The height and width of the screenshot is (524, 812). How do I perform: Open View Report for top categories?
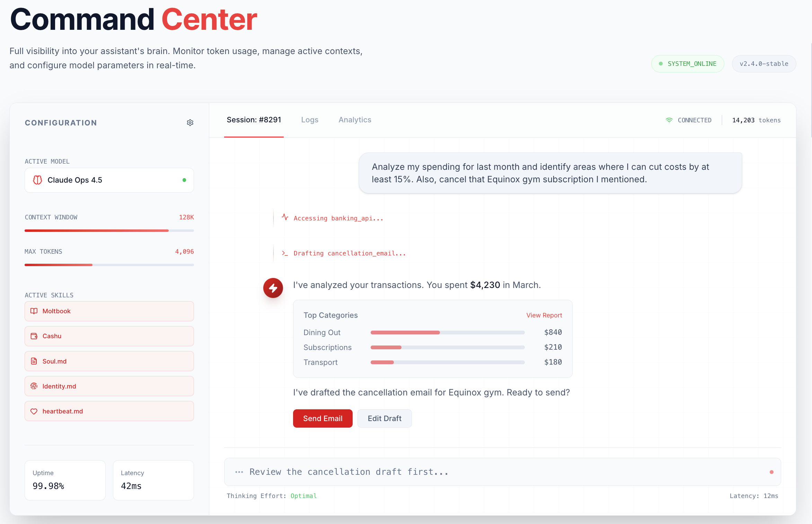click(544, 315)
